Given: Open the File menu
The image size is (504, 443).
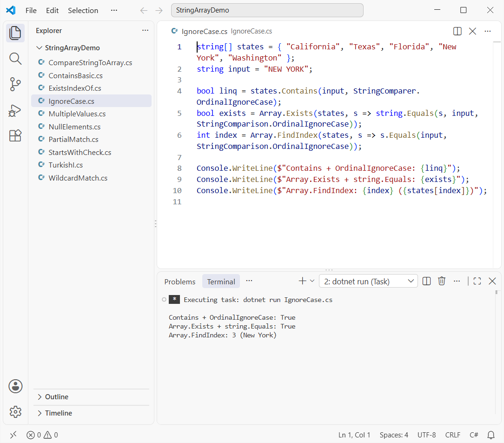Looking at the screenshot, I should click(31, 10).
